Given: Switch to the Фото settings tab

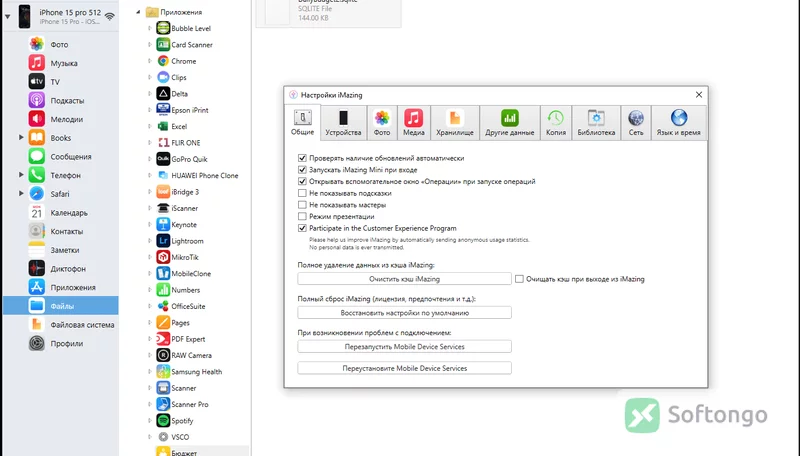Looking at the screenshot, I should [x=382, y=123].
